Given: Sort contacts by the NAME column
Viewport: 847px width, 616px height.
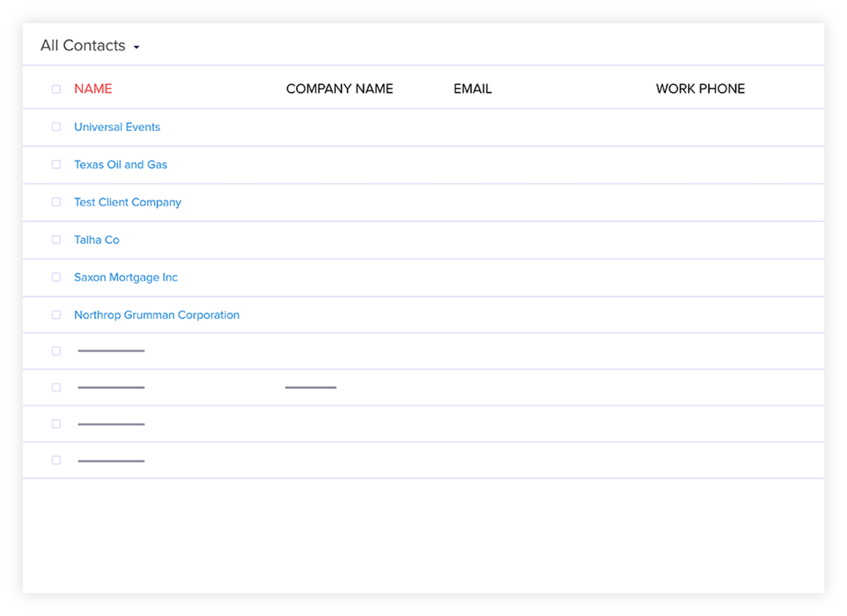Looking at the screenshot, I should pos(93,89).
